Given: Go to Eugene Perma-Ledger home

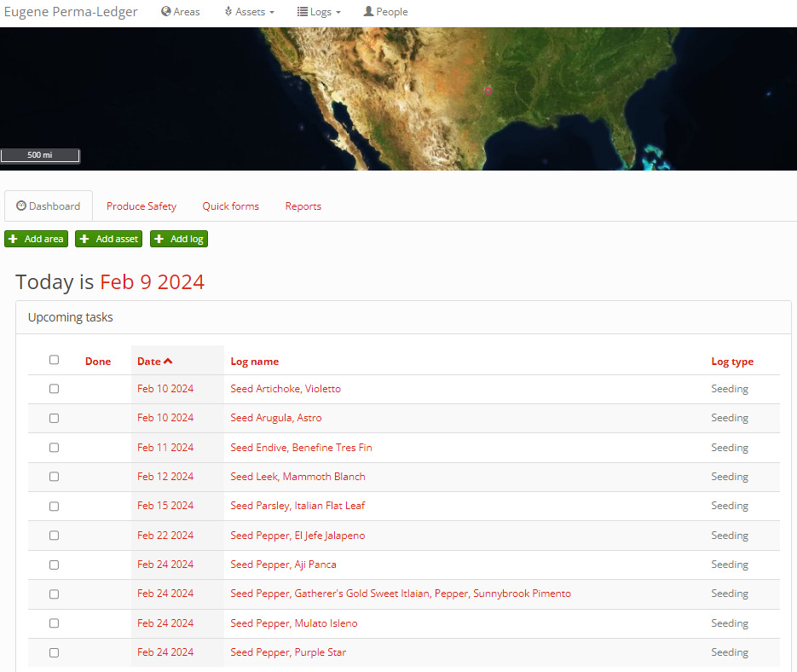Looking at the screenshot, I should pyautogui.click(x=71, y=12).
